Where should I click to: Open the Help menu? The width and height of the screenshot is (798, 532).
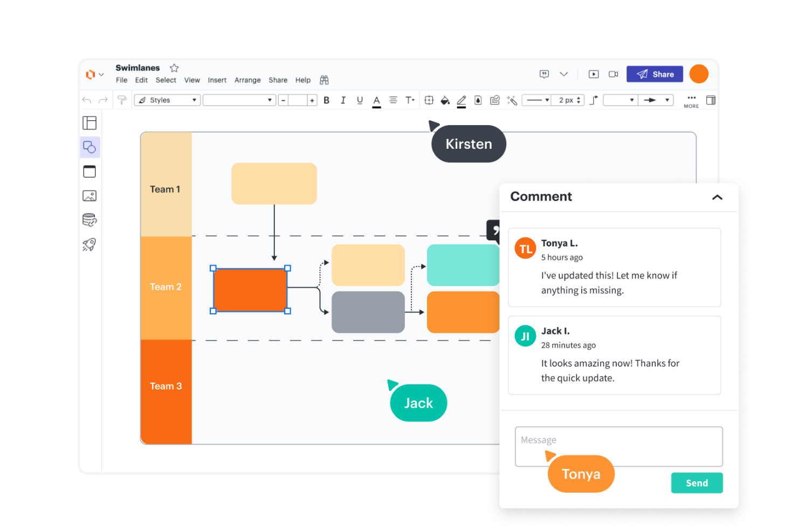(303, 80)
